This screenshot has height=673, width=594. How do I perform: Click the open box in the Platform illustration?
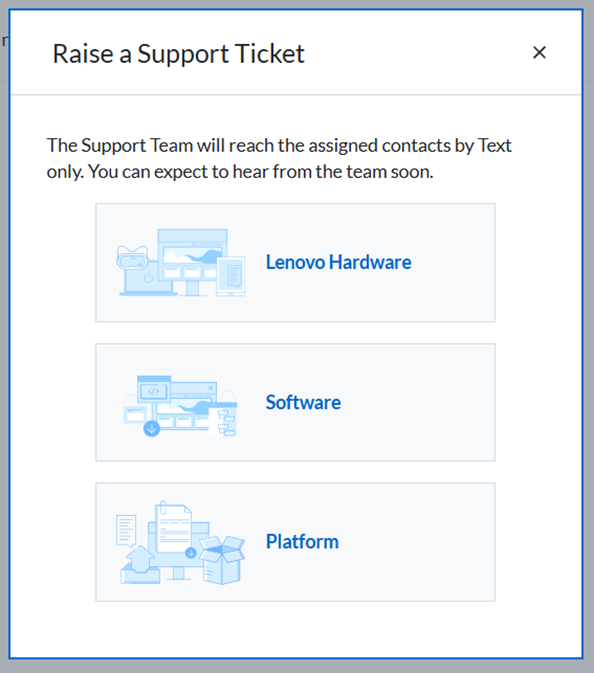tap(222, 560)
